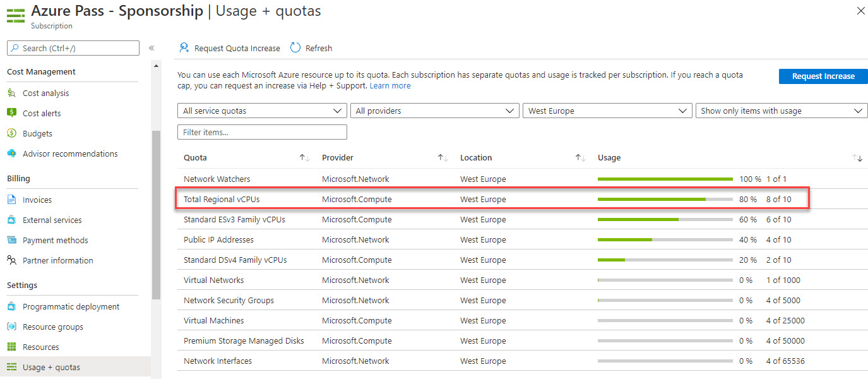Click the Cost alerts icon
Image resolution: width=868 pixels, height=379 pixels.
pyautogui.click(x=11, y=113)
